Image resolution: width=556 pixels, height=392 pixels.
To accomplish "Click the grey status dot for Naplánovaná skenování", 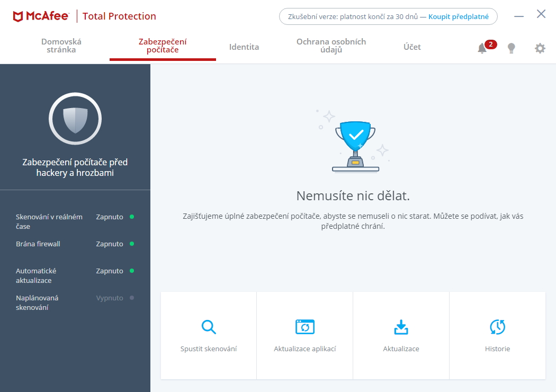I will tap(132, 298).
